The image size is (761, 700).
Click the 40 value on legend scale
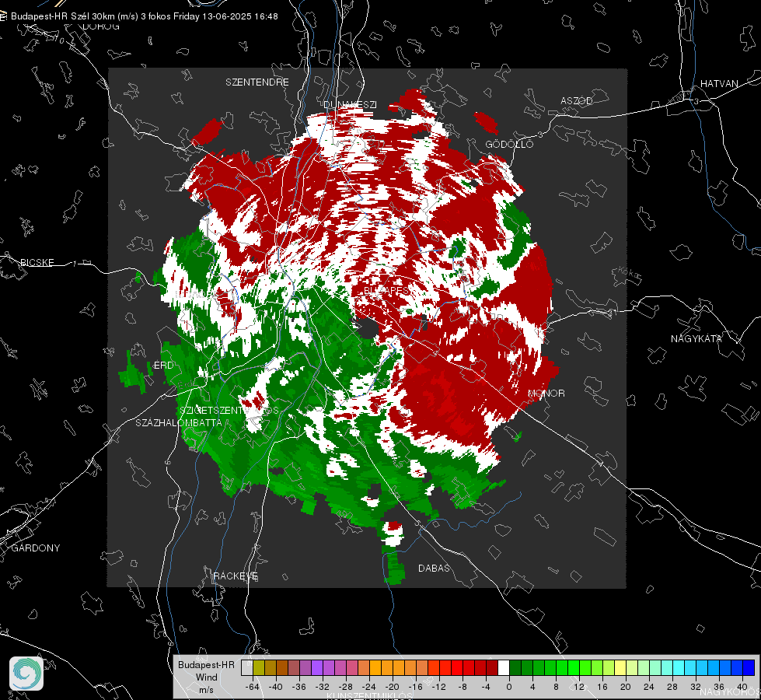[742, 687]
